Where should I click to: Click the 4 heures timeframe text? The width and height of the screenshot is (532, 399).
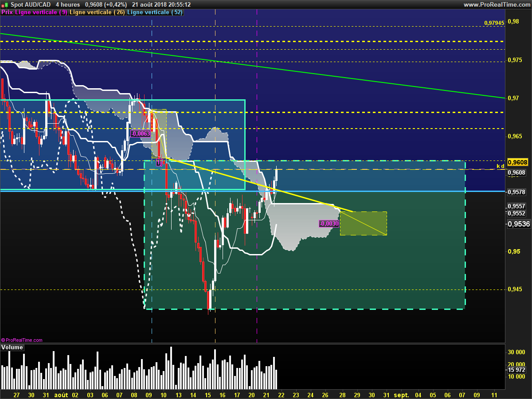[x=68, y=4]
